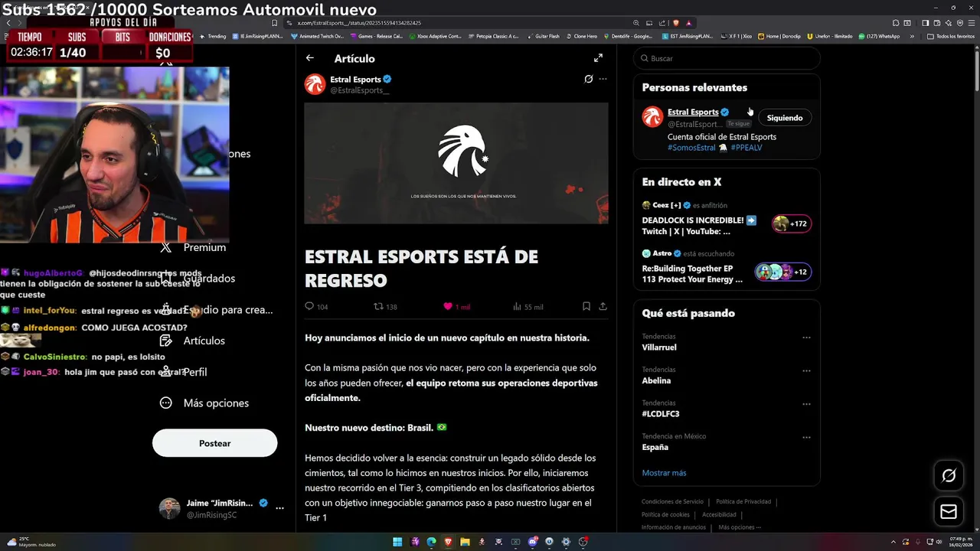This screenshot has height=551, width=980.
Task: Click the Condiciones de Servicio footer link
Action: (x=672, y=502)
